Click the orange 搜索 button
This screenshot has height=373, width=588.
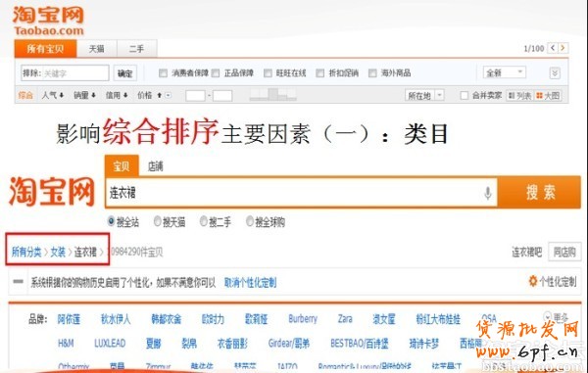tap(540, 193)
